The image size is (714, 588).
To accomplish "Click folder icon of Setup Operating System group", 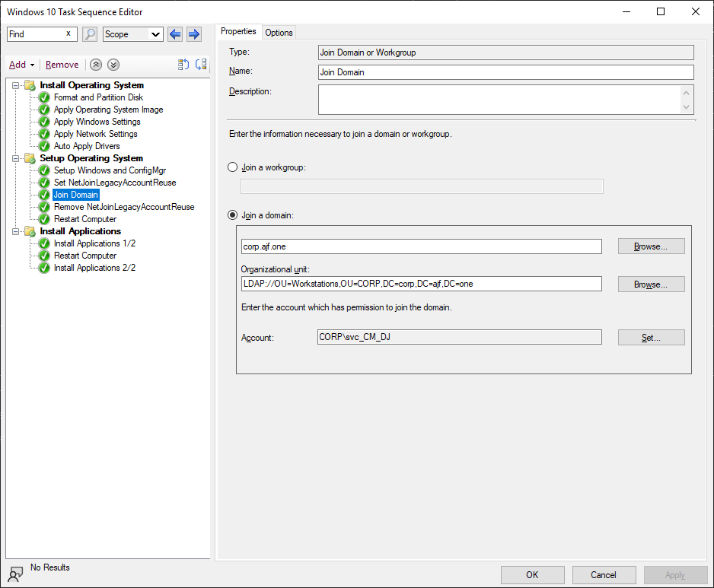I will 30,158.
